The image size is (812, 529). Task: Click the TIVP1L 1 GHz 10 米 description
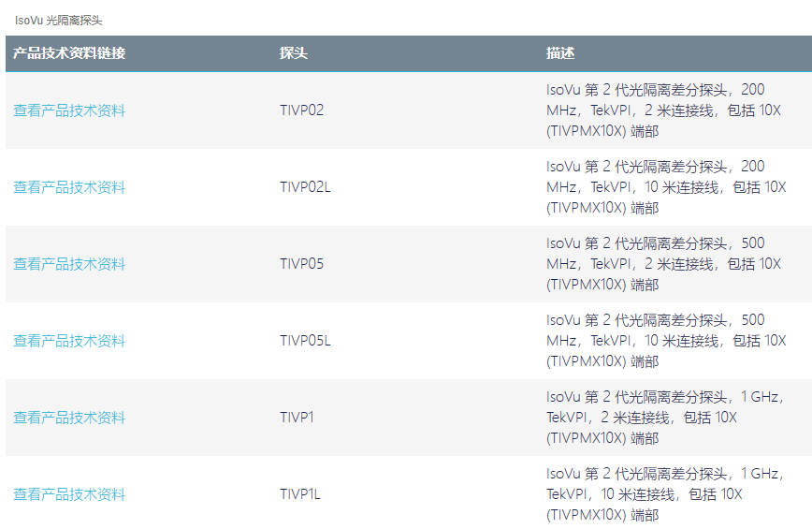click(665, 493)
